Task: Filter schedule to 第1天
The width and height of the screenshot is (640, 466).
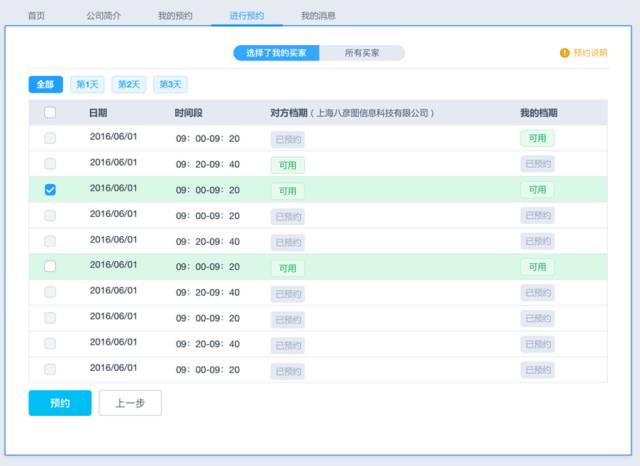Action: point(87,84)
